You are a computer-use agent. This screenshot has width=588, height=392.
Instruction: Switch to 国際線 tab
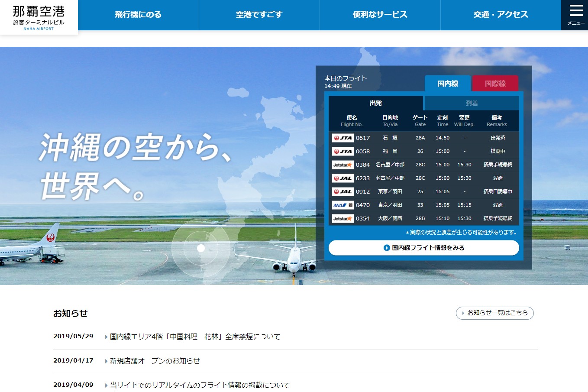tap(495, 83)
